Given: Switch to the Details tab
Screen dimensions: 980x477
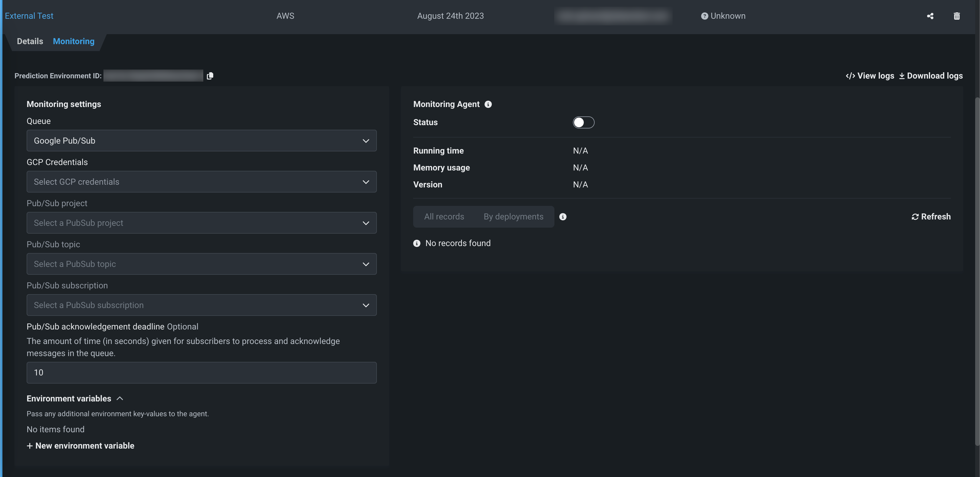Looking at the screenshot, I should click(x=30, y=41).
